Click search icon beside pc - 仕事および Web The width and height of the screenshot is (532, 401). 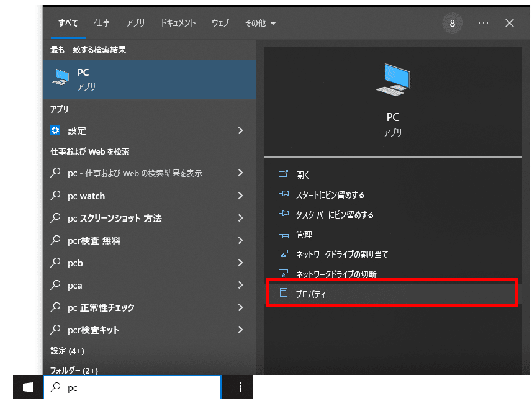pyautogui.click(x=55, y=173)
